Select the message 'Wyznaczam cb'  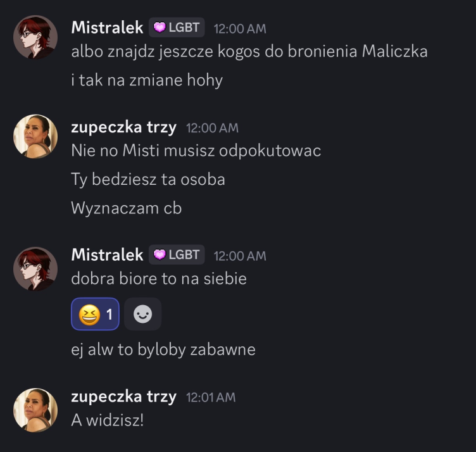(127, 208)
